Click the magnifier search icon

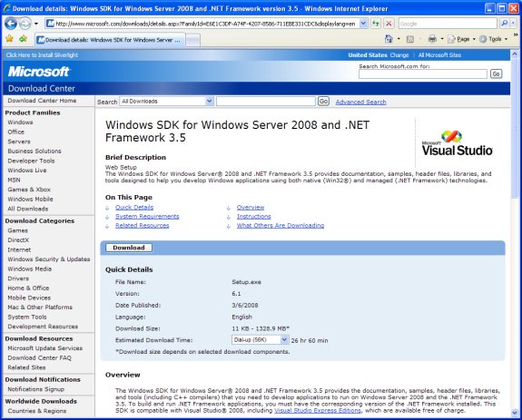pyautogui.click(x=505, y=24)
